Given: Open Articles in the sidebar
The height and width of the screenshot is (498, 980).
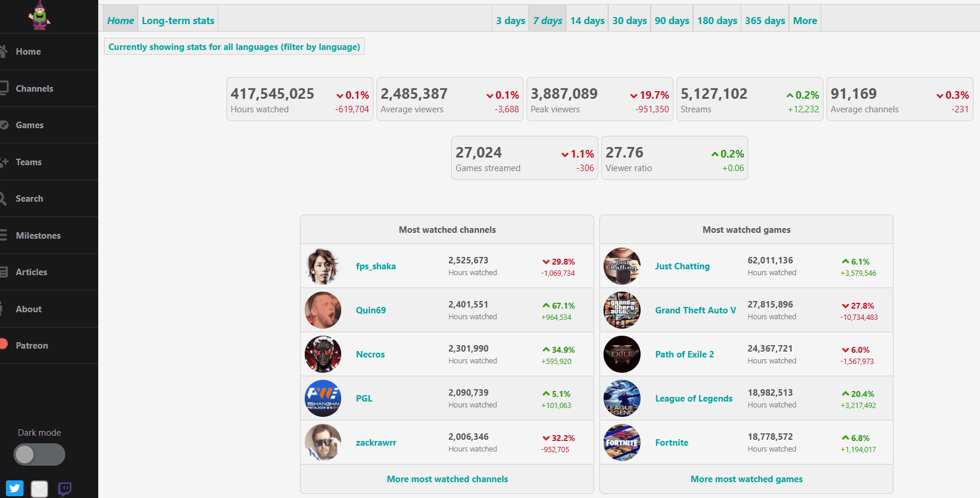Looking at the screenshot, I should click(x=49, y=272).
